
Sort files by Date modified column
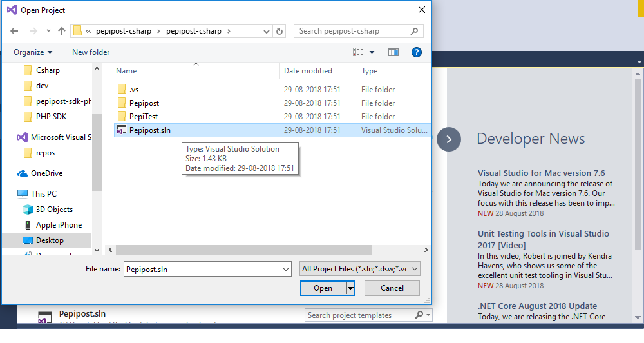(x=308, y=71)
